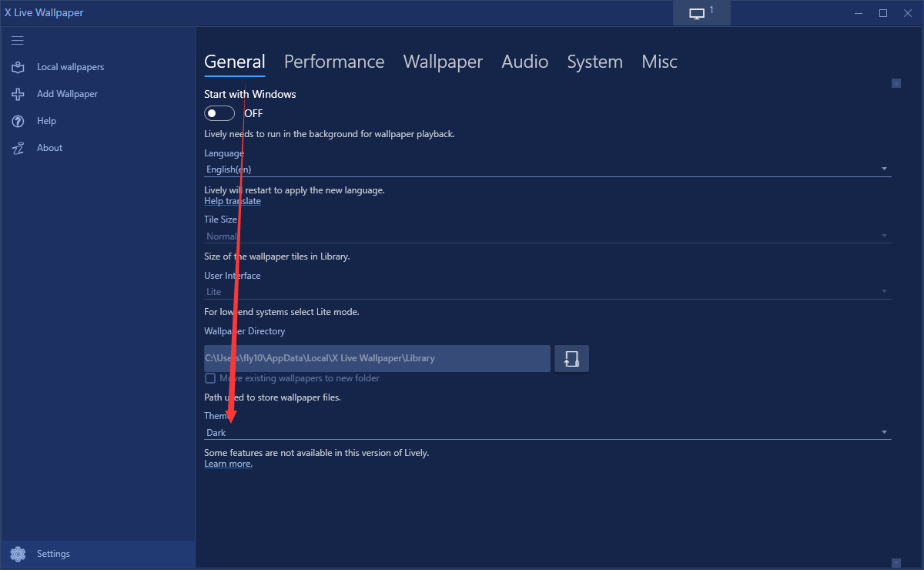Viewport: 924px width, 570px height.
Task: Switch to the General tab
Action: [235, 62]
